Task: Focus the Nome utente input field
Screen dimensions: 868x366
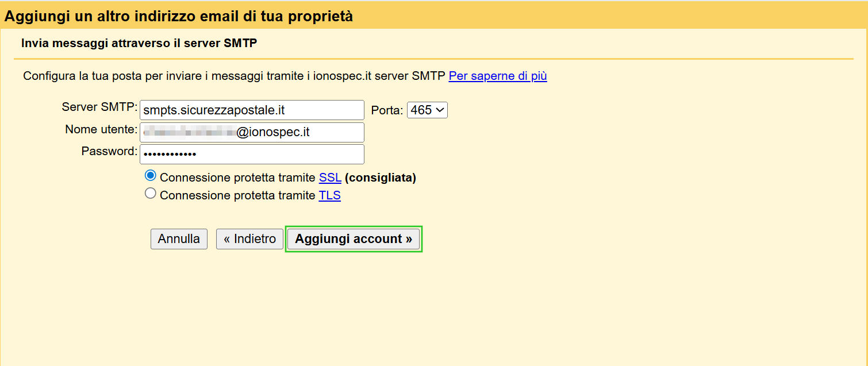Action: (252, 132)
